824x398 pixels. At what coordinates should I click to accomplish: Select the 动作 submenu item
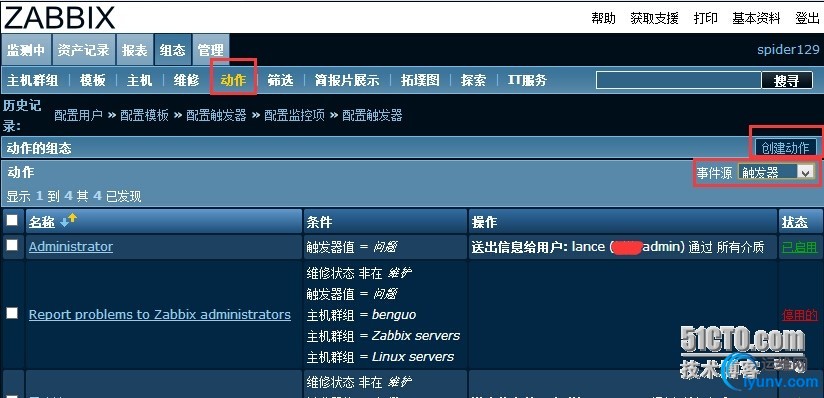(233, 80)
